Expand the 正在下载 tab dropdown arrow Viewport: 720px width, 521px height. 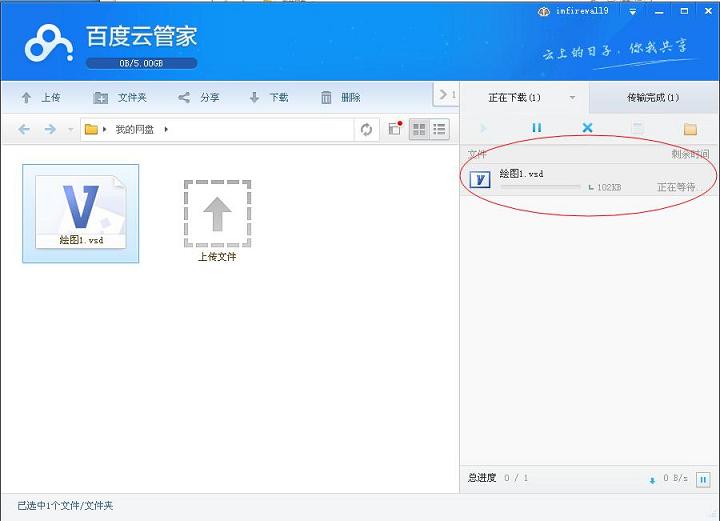pos(572,98)
